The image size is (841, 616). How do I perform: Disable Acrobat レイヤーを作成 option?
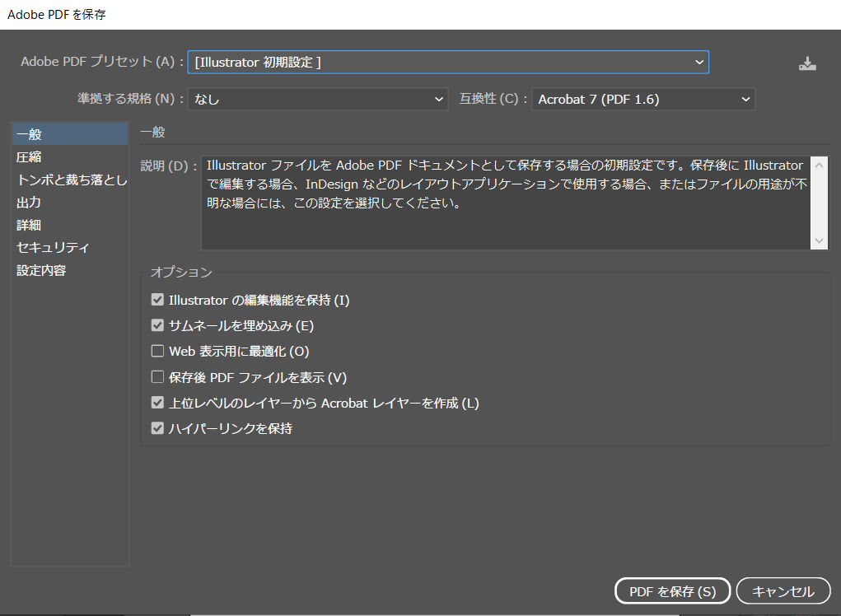(157, 403)
